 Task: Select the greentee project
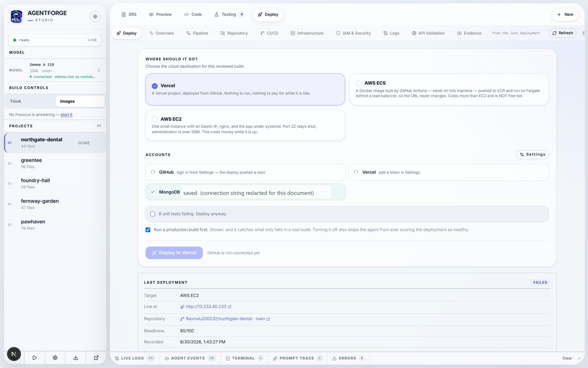55,163
